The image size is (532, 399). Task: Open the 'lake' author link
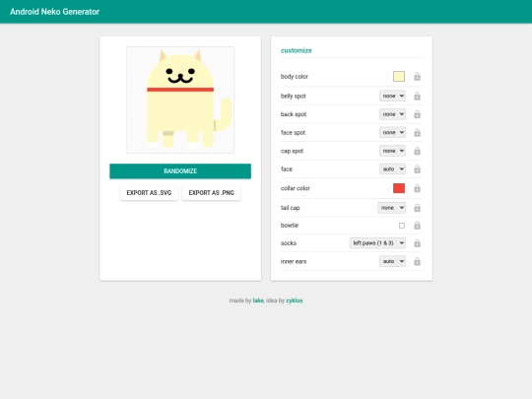click(258, 300)
